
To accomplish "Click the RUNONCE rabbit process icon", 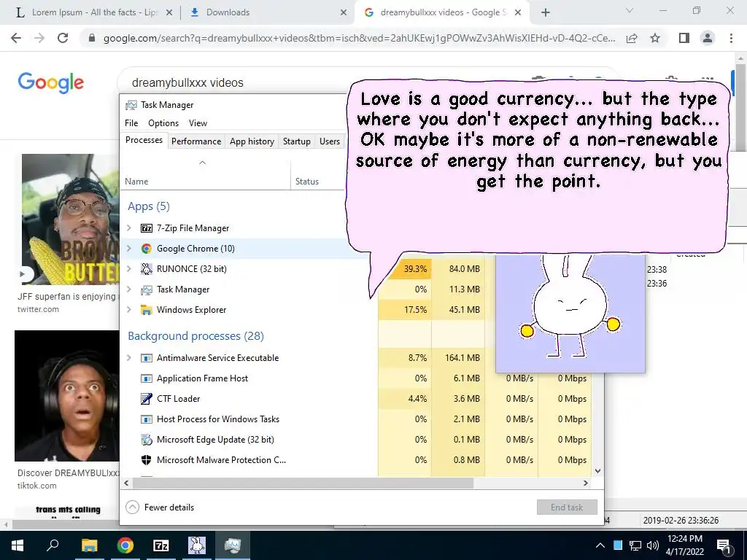I will [146, 269].
